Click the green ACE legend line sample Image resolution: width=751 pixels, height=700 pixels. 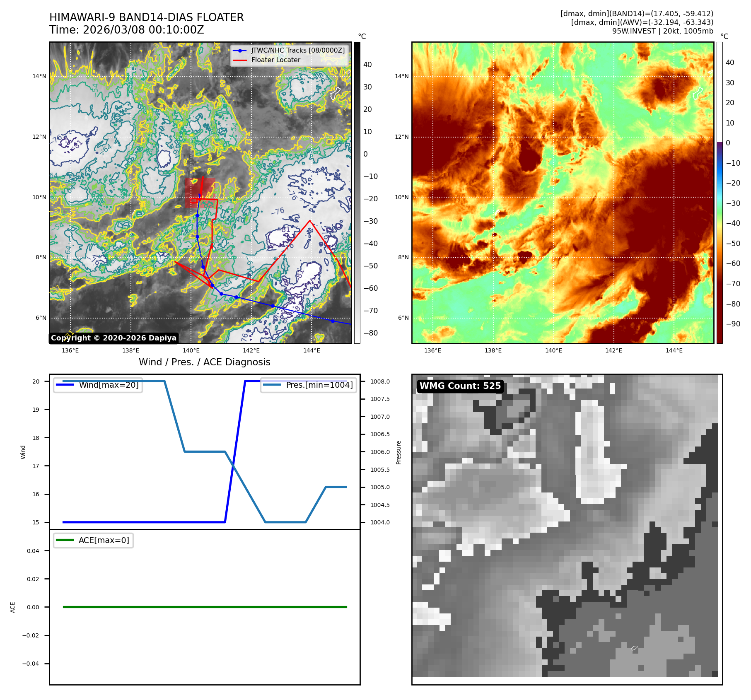click(x=65, y=540)
